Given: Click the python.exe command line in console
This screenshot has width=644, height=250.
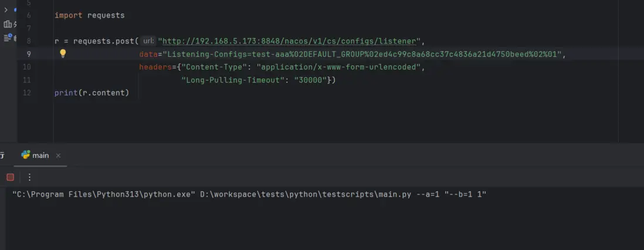Looking at the screenshot, I should coord(249,194).
